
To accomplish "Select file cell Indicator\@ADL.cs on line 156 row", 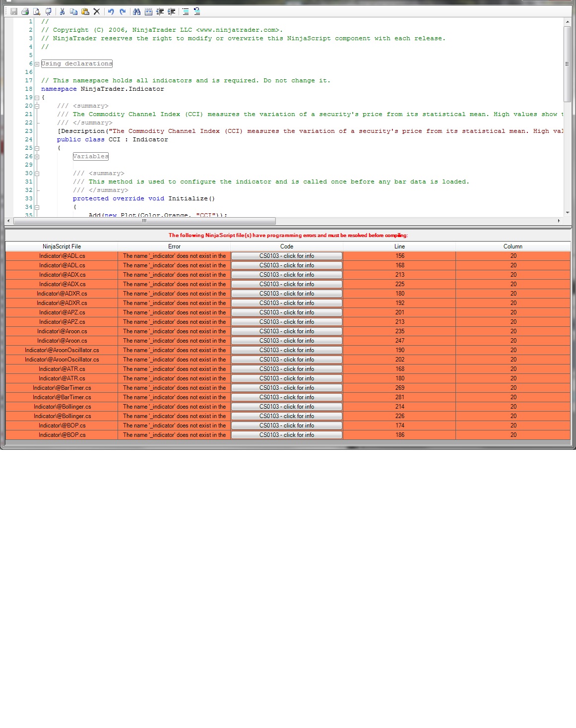I will 62,256.
